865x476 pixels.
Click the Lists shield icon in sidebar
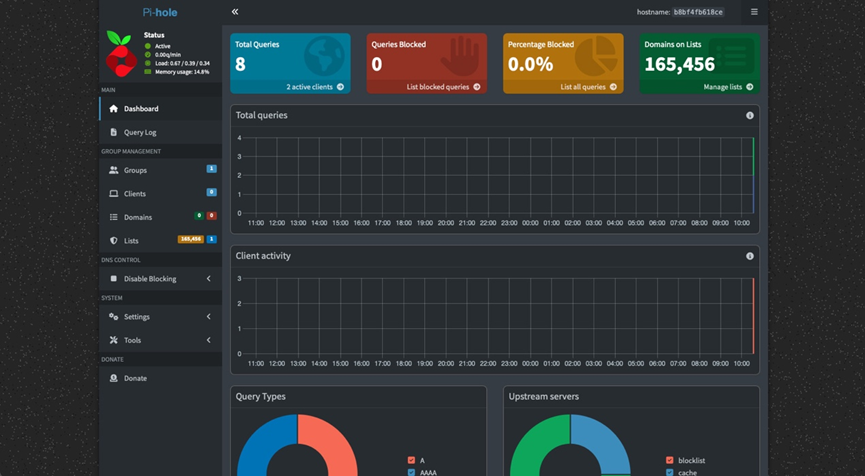(x=114, y=240)
